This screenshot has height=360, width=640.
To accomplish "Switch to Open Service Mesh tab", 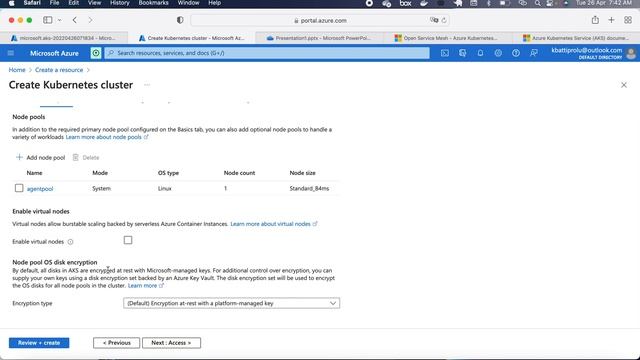I will click(447, 38).
